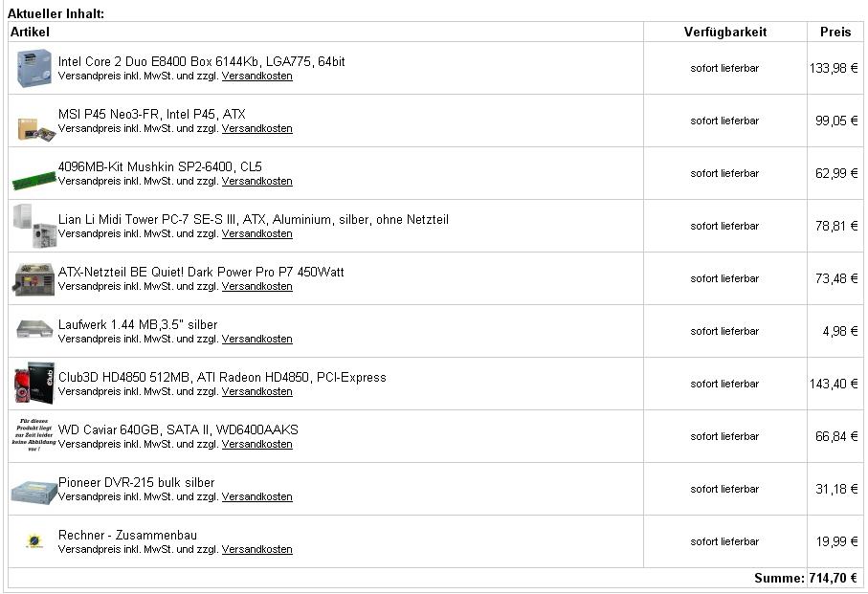Click the MSI P45 Neo3-FR motherboard image
This screenshot has height=594, width=868.
pos(36,128)
